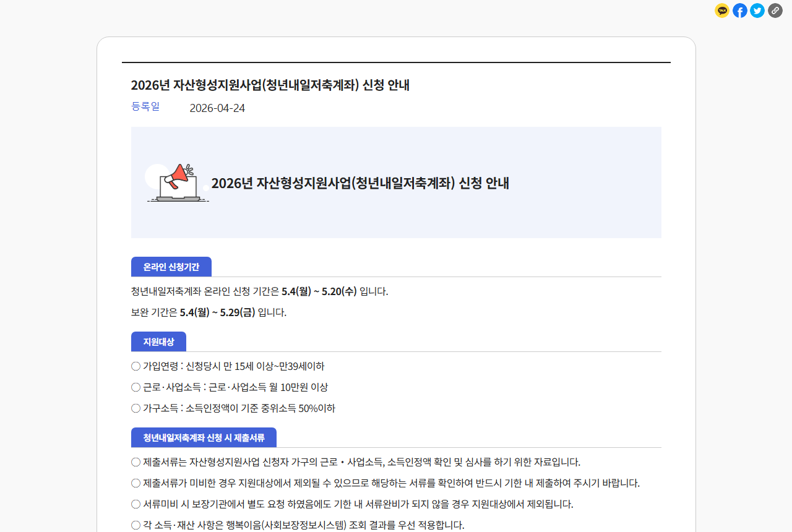Select the '지원대상' section label
Image resolution: width=792 pixels, height=532 pixels.
(158, 342)
